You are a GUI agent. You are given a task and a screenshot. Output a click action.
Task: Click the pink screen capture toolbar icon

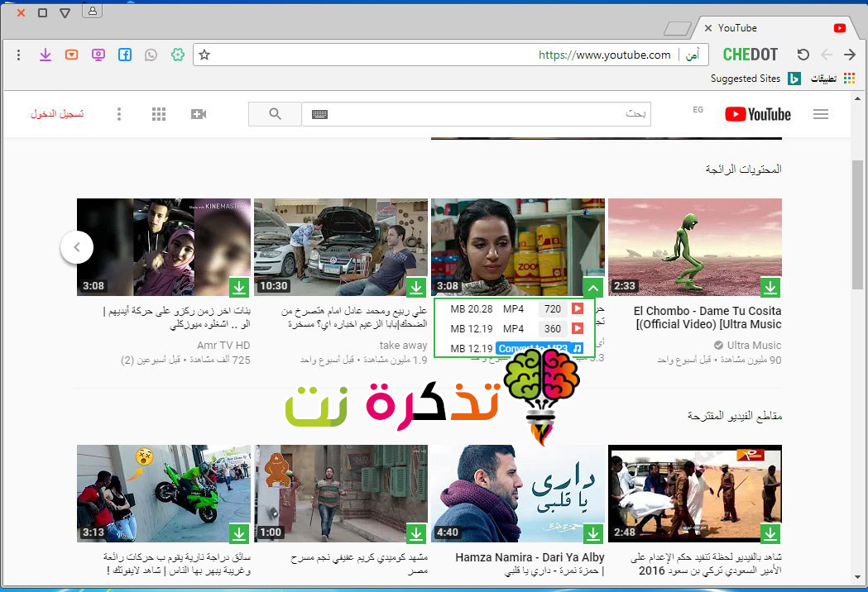pyautogui.click(x=98, y=55)
